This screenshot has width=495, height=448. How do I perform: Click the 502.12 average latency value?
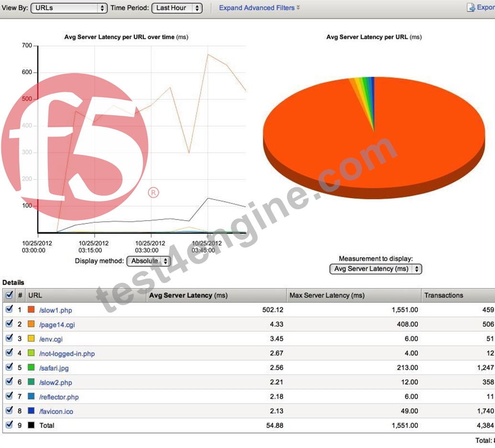pyautogui.click(x=273, y=310)
